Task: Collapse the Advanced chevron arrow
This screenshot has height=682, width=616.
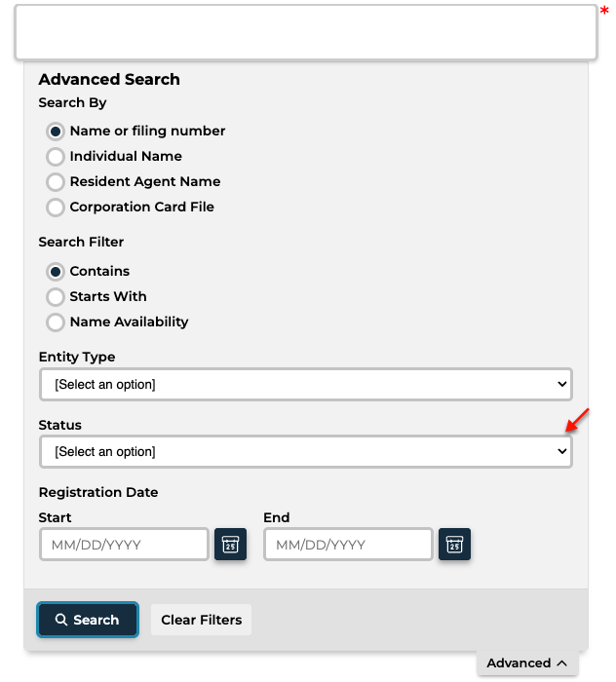Action: coord(561,663)
